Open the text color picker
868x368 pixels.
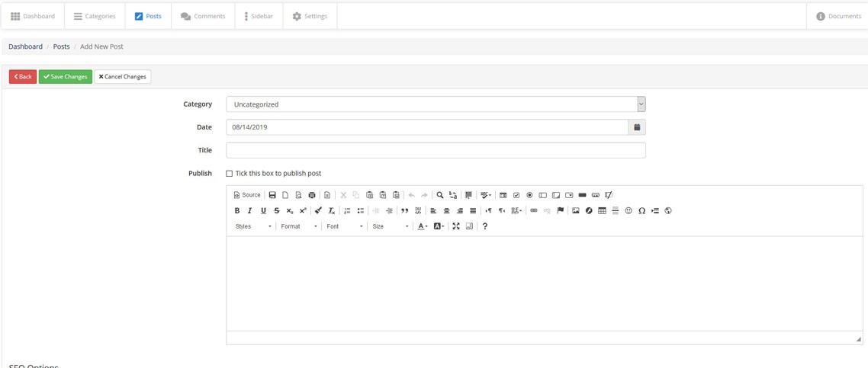(x=422, y=226)
